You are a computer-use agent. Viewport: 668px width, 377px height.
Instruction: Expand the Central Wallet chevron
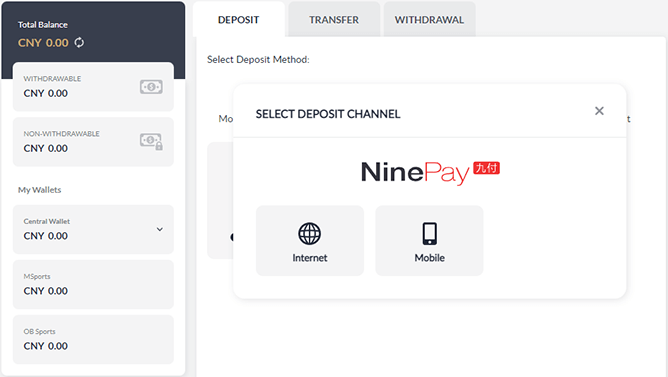pos(160,229)
